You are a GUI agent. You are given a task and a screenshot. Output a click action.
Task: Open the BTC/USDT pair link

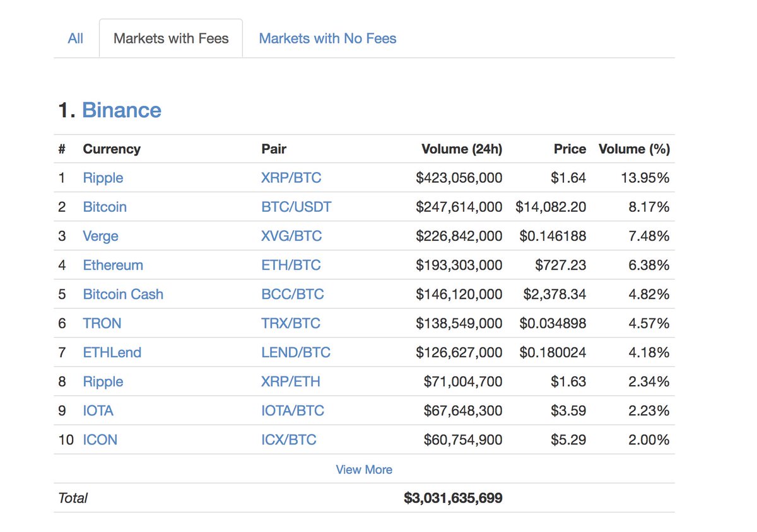pos(296,207)
